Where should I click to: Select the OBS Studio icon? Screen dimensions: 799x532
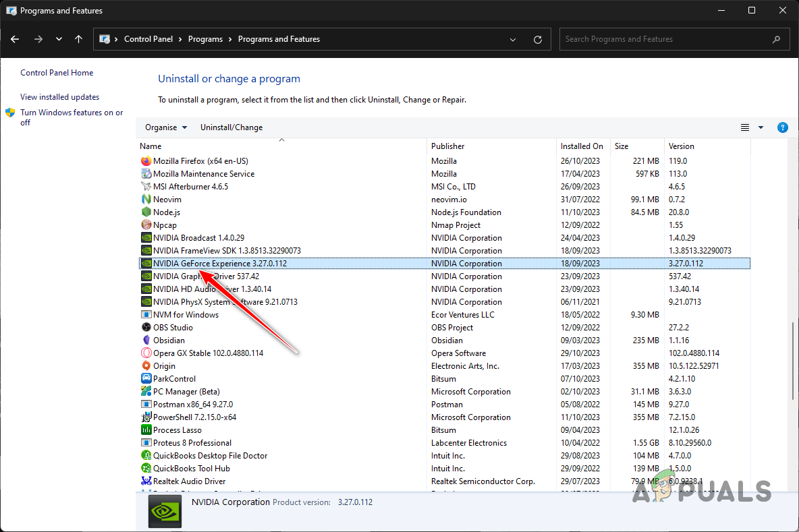point(146,327)
